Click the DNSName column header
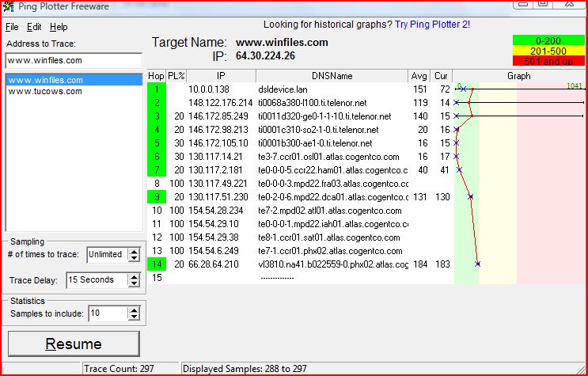The image size is (588, 376). pos(332,76)
